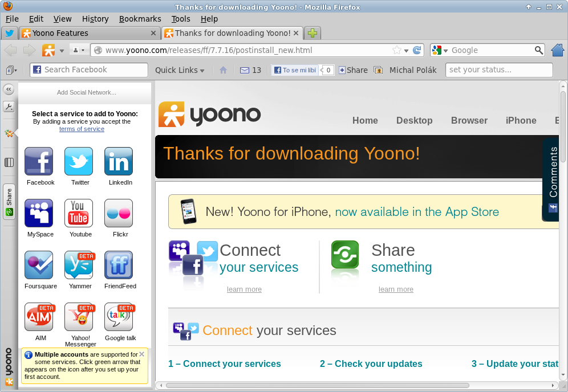Open Facebook messages showing 13
568x392 pixels.
pyautogui.click(x=251, y=70)
